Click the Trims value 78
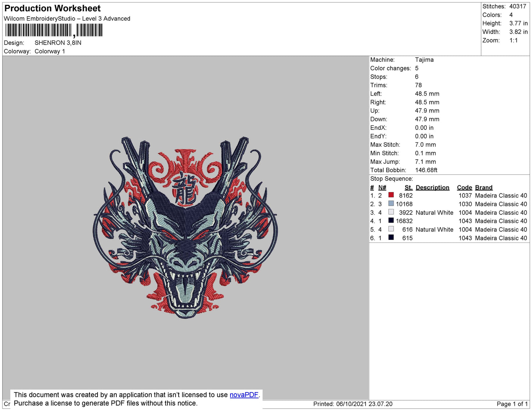 coord(418,85)
